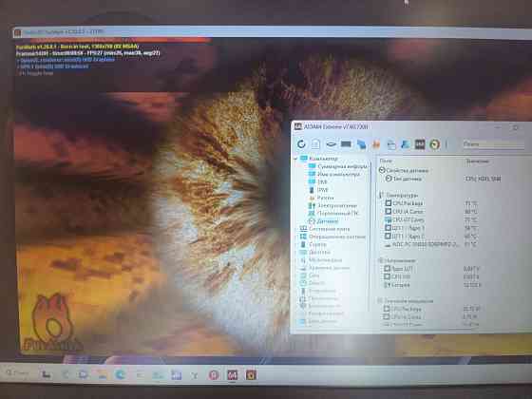532x399 pixels.
Task: Click the monitor diagnostics icon in AIDA64 toolbar
Action: 361,144
